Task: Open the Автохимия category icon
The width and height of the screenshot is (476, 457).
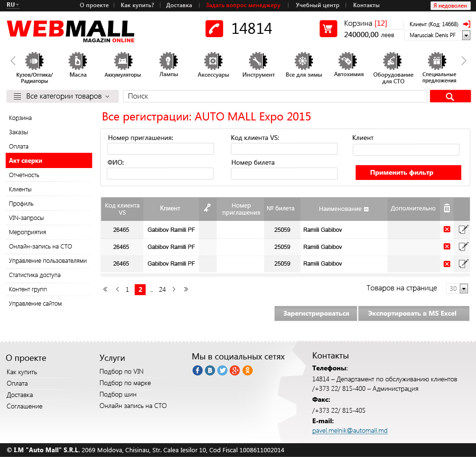Action: click(x=348, y=61)
